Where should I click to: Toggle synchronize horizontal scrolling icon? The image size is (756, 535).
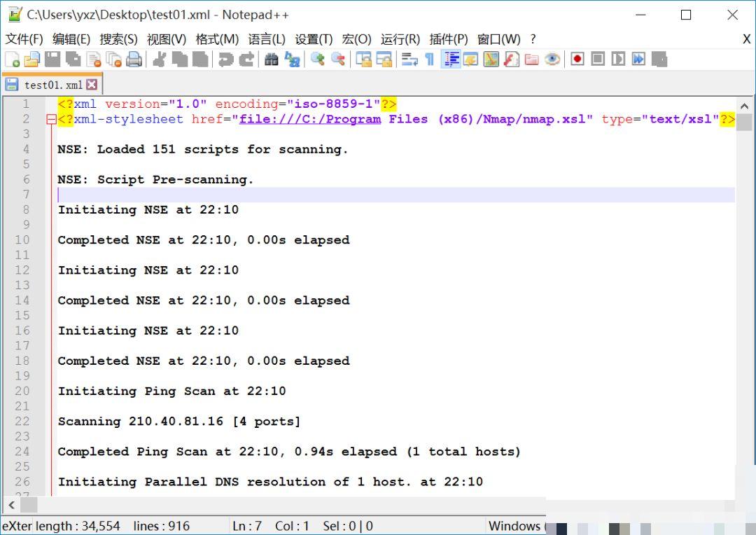384,60
